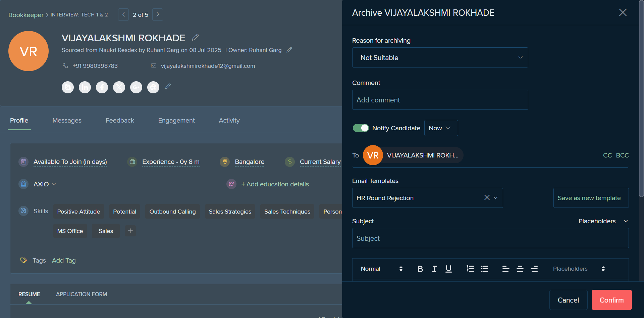Select Positive Attitude skill chip
Image resolution: width=644 pixels, height=318 pixels.
pyautogui.click(x=78, y=212)
